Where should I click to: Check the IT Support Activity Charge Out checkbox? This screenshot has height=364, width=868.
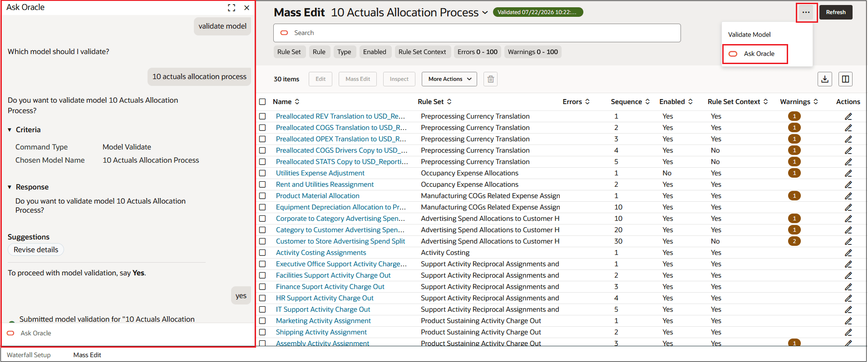[262, 309]
